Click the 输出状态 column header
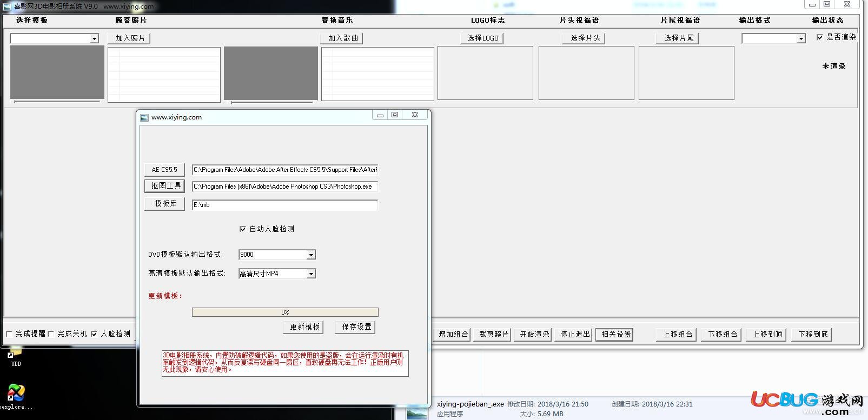This screenshot has height=420, width=868. pyautogui.click(x=827, y=20)
